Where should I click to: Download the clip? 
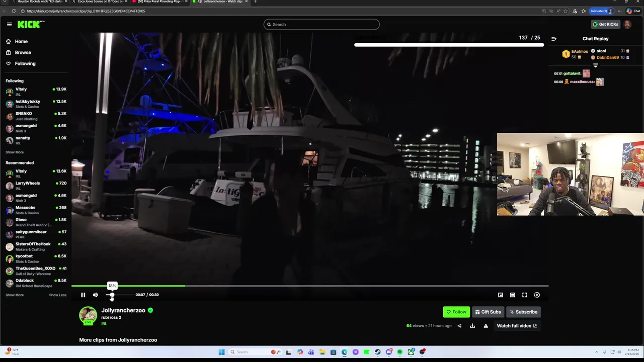pos(472,326)
